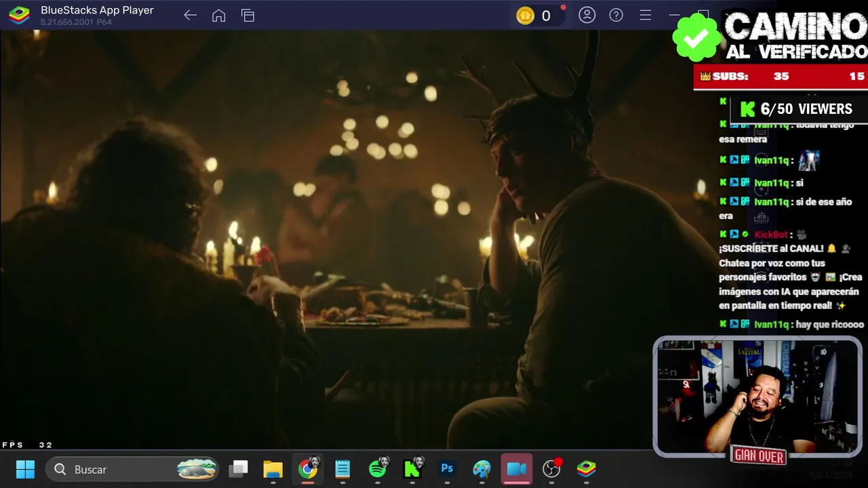
Task: Open Paint from the taskbar
Action: pos(481,469)
